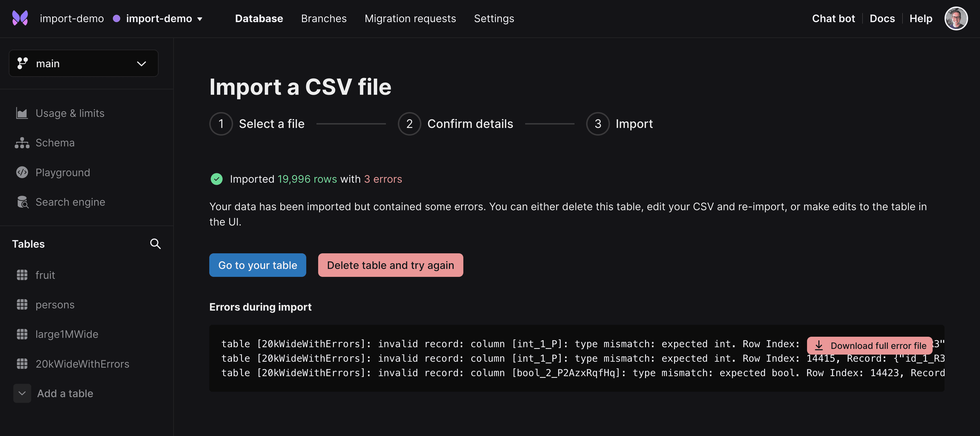Image resolution: width=980 pixels, height=436 pixels.
Task: Click the green import success checkmark icon
Action: click(217, 180)
